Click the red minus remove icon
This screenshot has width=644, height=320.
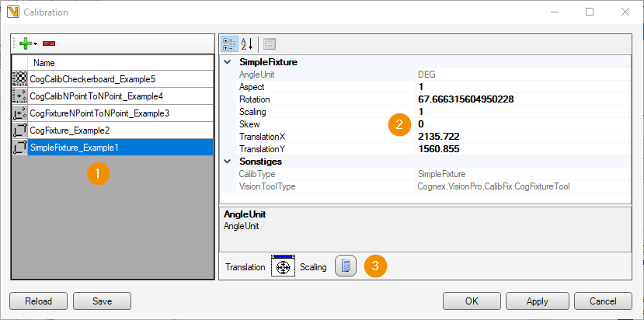(x=49, y=43)
